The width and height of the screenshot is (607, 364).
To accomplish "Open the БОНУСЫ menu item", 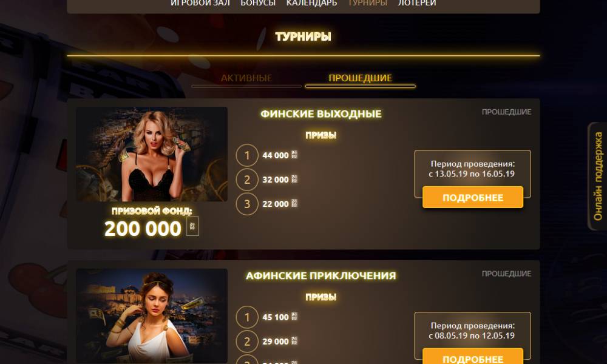I will (x=258, y=3).
